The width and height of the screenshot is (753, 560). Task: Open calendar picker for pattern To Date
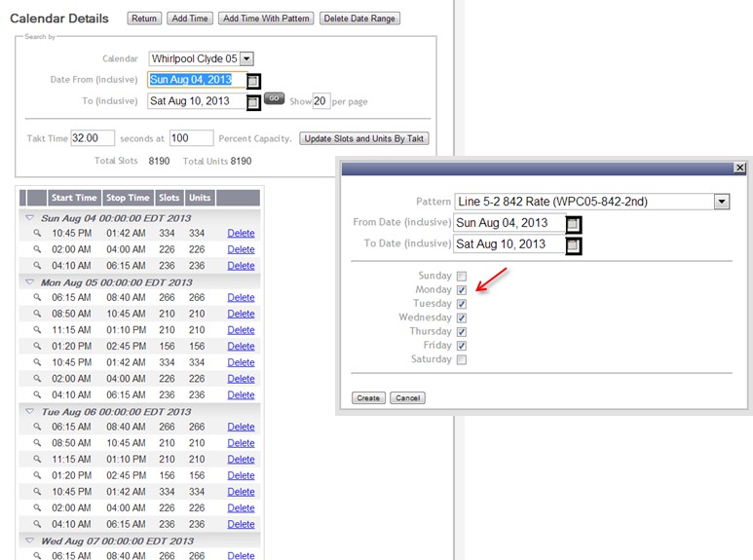(573, 245)
